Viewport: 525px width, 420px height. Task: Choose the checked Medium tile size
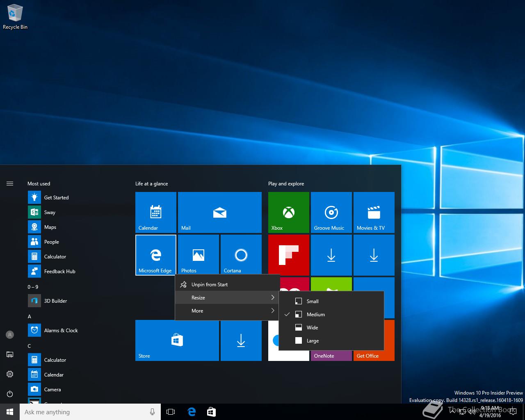pyautogui.click(x=331, y=314)
